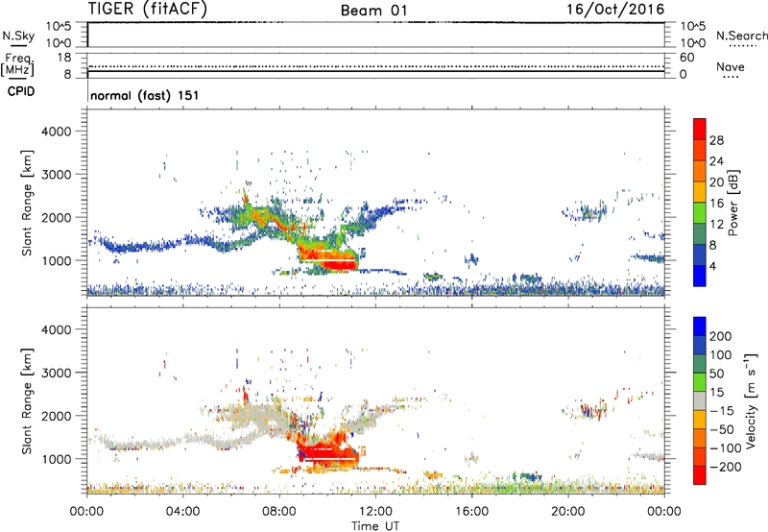Pick the top blue segment of the Velocity color bar
The image size is (768, 532).
700,326
